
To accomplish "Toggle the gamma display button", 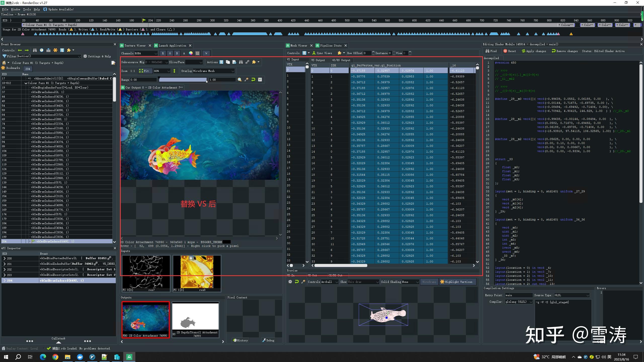I will click(x=206, y=53).
